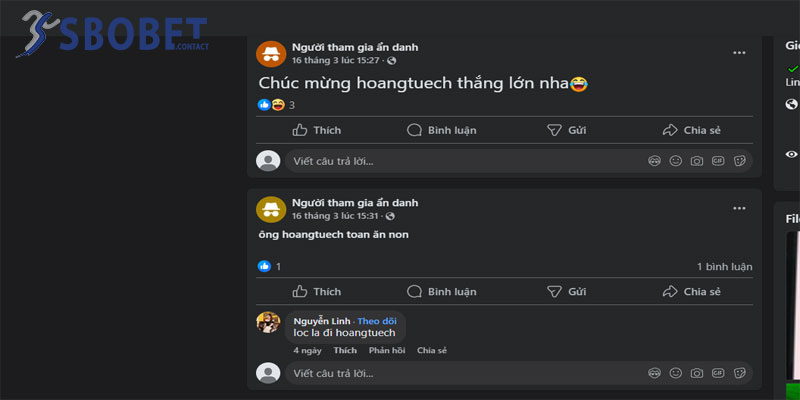Viewport: 800px width, 400px height.
Task: Like Nguyễn Linh's comment
Action: pos(345,351)
